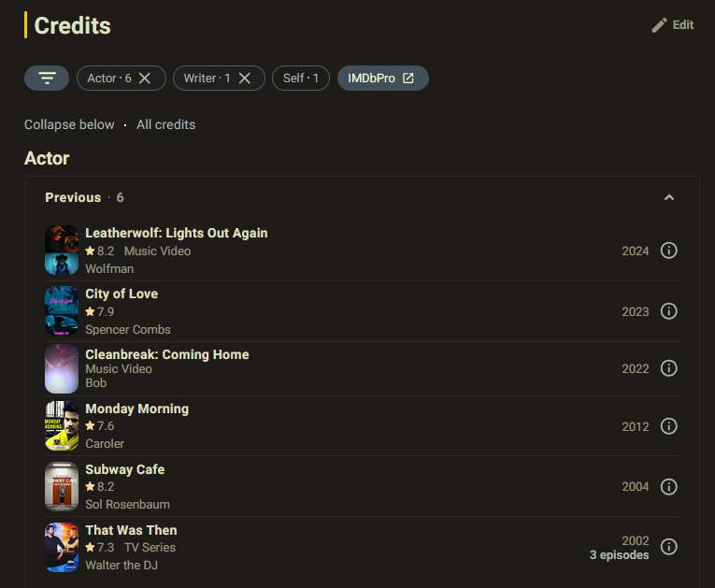Click the IMDbPro external link icon
Image resolution: width=715 pixels, height=588 pixels.
point(408,79)
